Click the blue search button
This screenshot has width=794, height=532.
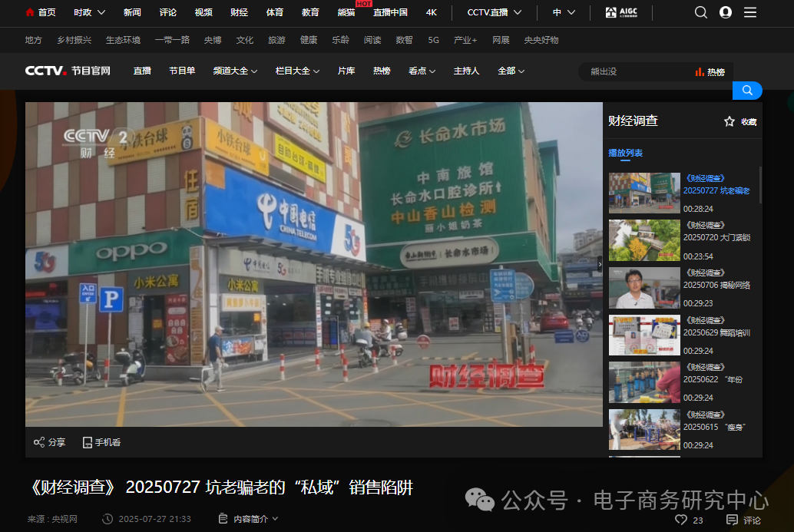point(746,90)
